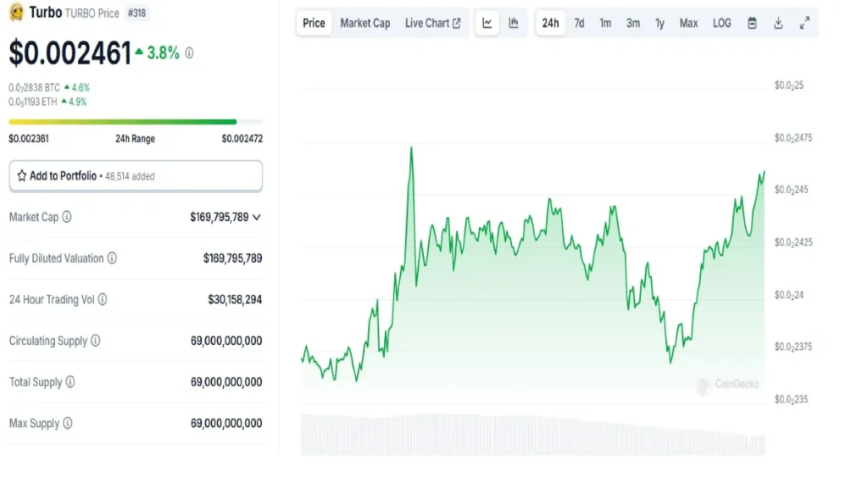Viewport: 868px width, 488px height.
Task: Open the price change info icon beside 3.8%
Action: (189, 53)
